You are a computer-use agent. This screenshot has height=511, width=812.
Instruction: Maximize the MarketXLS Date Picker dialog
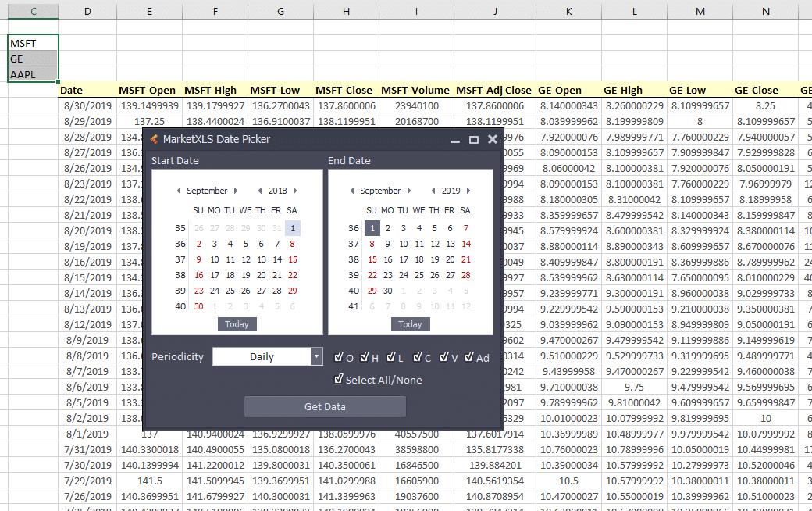[x=474, y=139]
